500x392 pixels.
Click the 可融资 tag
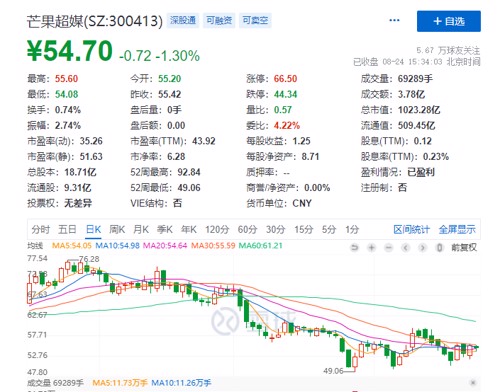tap(219, 21)
